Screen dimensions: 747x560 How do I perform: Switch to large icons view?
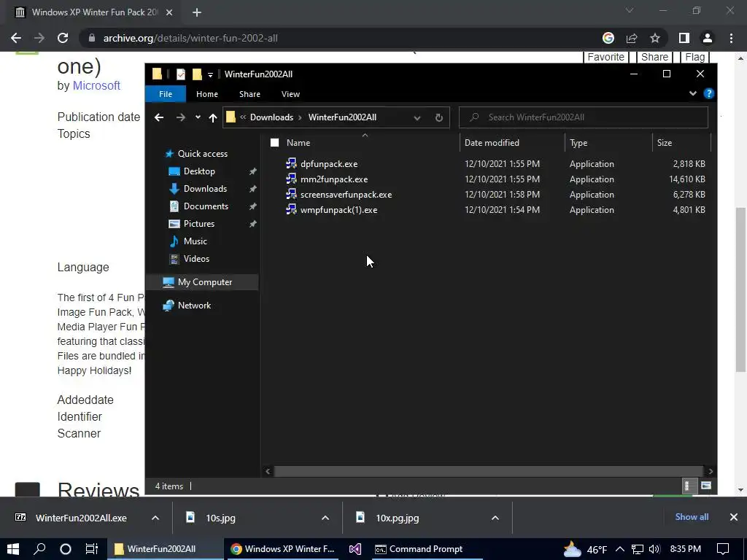click(x=705, y=486)
